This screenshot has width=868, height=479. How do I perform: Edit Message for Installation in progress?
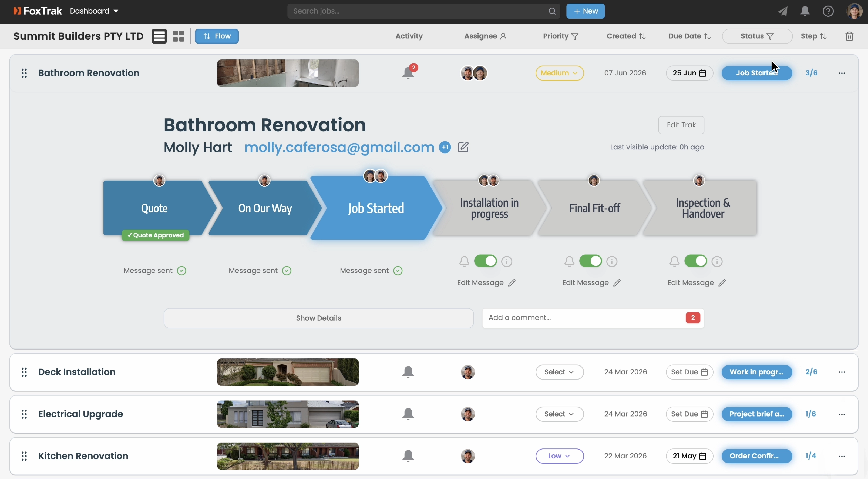(486, 283)
